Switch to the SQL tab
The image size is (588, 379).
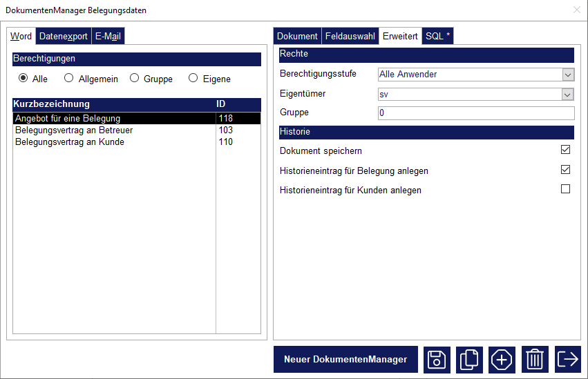(x=437, y=37)
